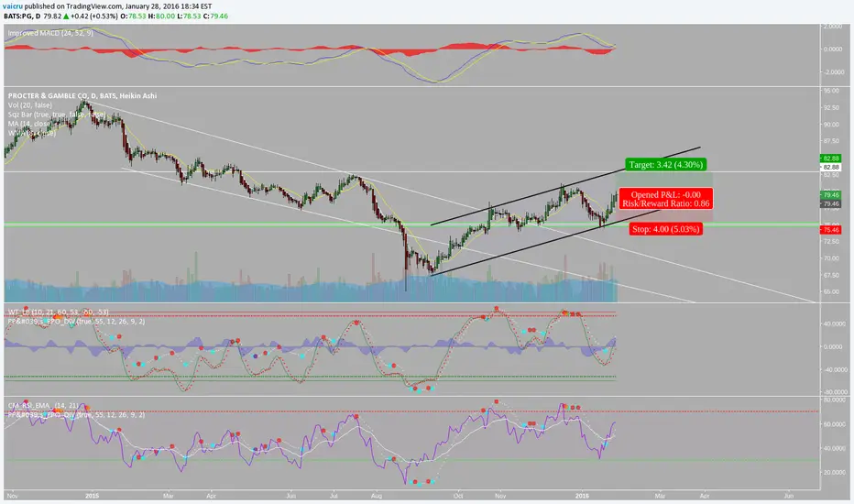Click the 65.00 price axis label

831,291
